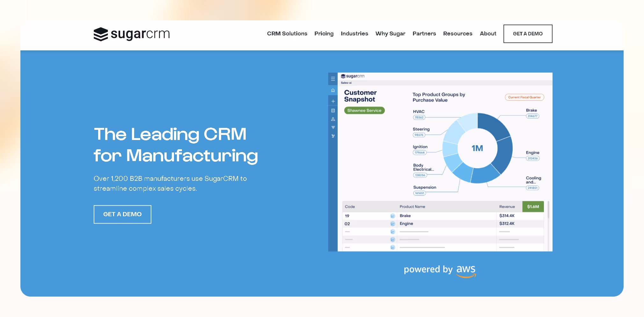Screen dimensions: 644x317
Task: Click the trophy icon in dashboard sidebar
Action: [333, 136]
